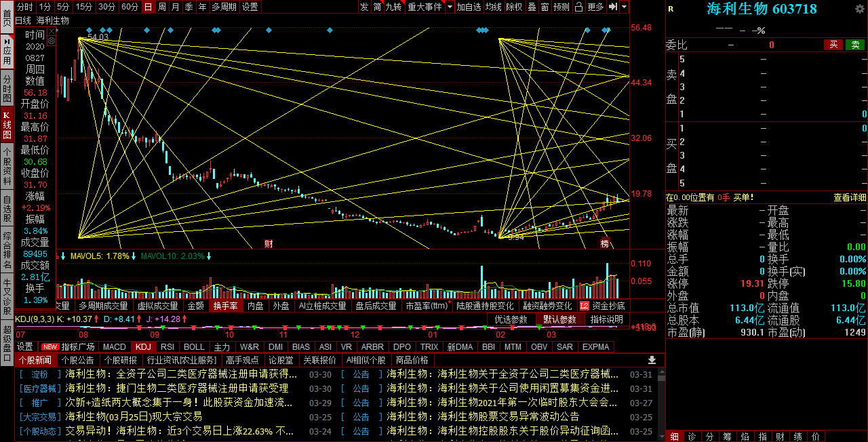Image resolution: width=868 pixels, height=442 pixels.
Task: Click the settings icon under the tooltip X
Action: (x=51, y=41)
